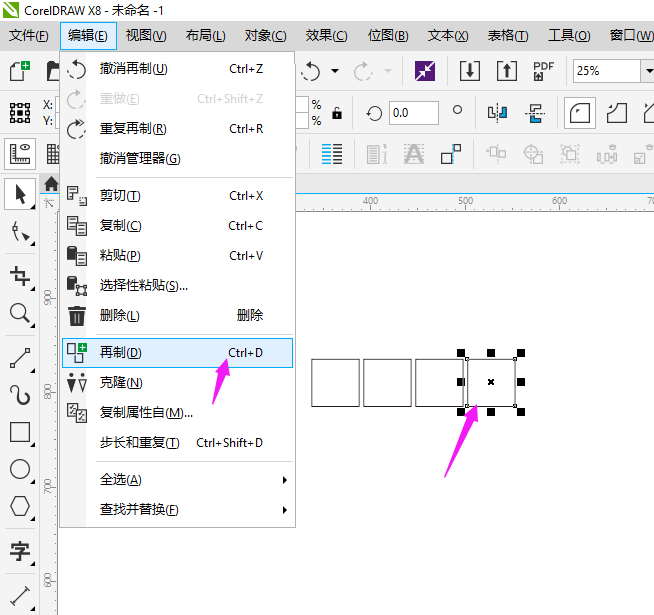Click the Publish to PDF icon
654x615 pixels.
pyautogui.click(x=543, y=71)
